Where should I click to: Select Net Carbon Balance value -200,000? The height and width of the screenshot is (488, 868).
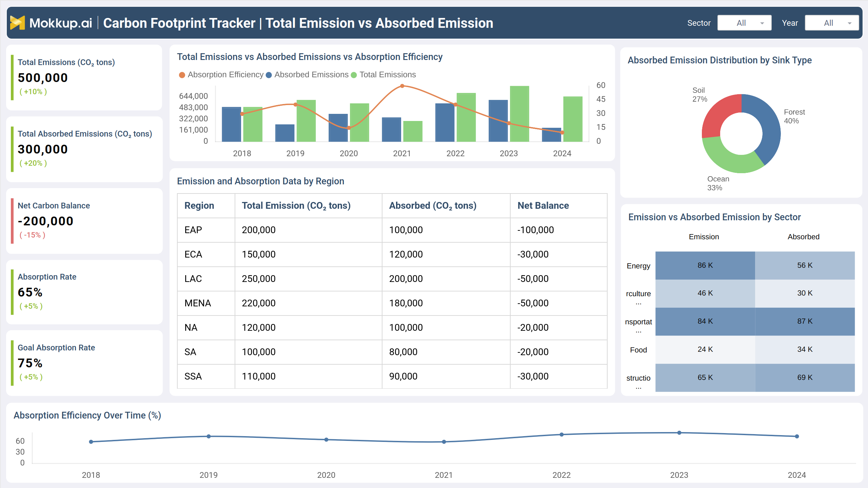coord(45,221)
